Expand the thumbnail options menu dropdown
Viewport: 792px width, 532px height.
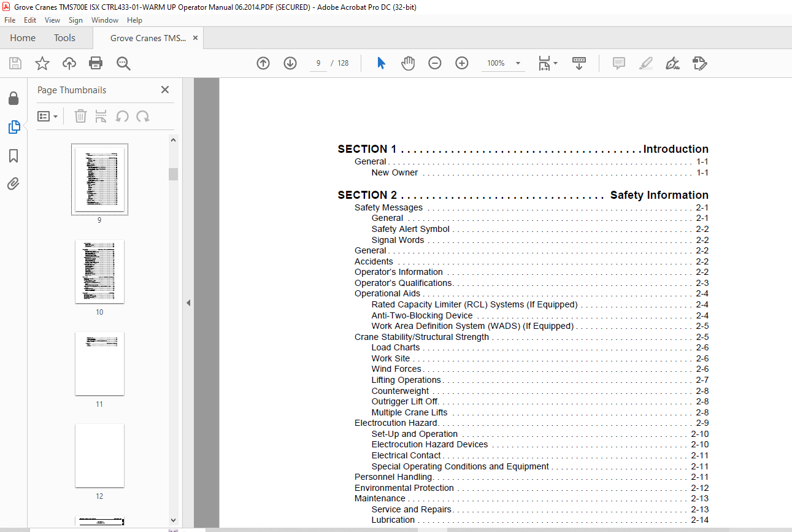click(x=48, y=116)
